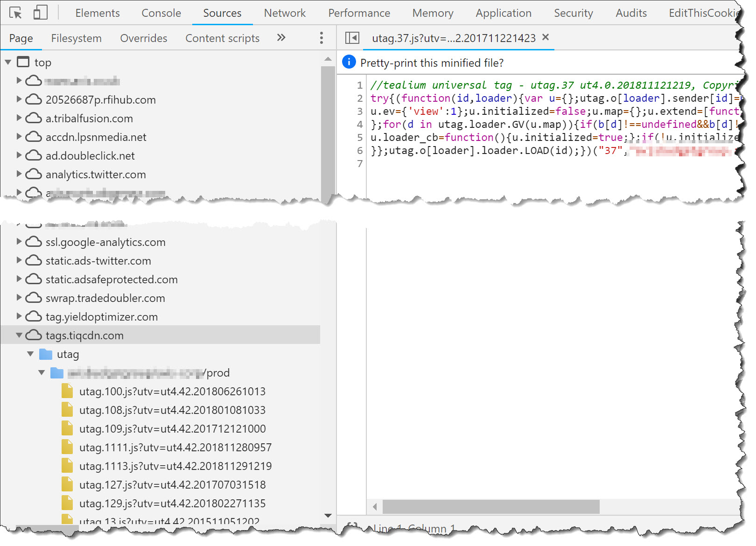Open utag.1113.js file in the tree
Image resolution: width=756 pixels, height=546 pixels.
click(175, 466)
